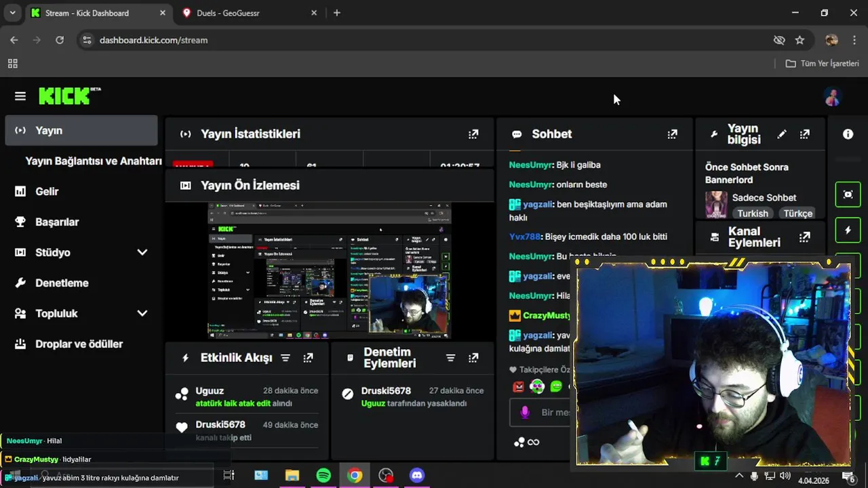
Task: Click the green-bordered lightning action button
Action: [x=848, y=230]
